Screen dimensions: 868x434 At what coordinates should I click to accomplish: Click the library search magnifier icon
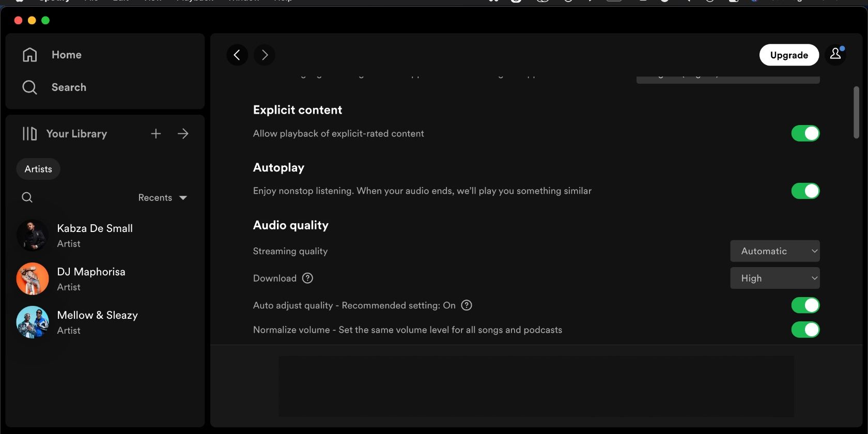[x=27, y=197]
